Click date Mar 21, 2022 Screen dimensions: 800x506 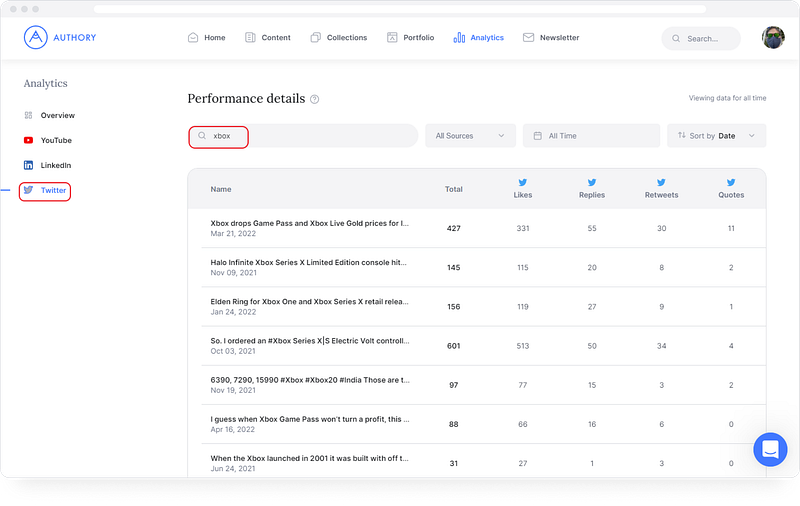click(233, 234)
